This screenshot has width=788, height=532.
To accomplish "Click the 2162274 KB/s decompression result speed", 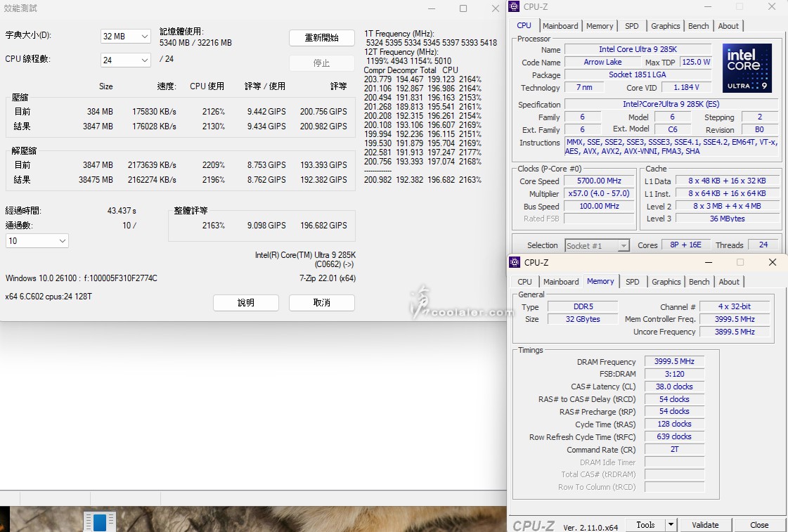I will click(x=152, y=179).
